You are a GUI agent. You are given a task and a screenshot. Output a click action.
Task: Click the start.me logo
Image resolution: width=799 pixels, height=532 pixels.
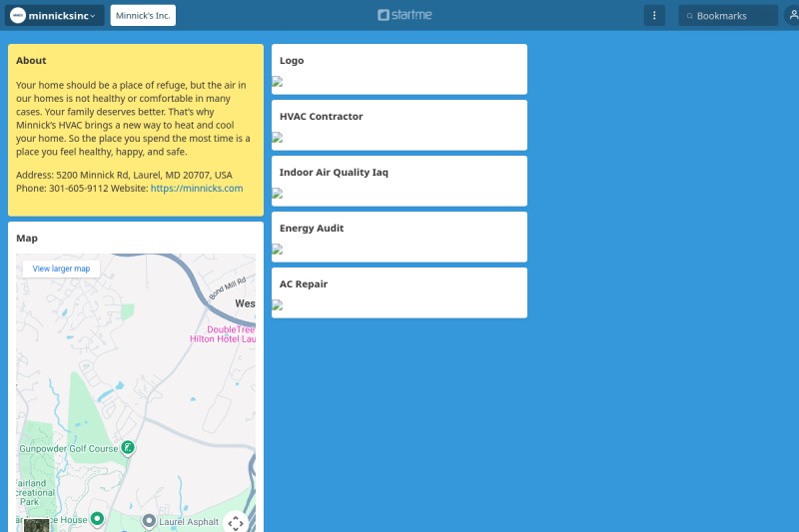(x=404, y=15)
